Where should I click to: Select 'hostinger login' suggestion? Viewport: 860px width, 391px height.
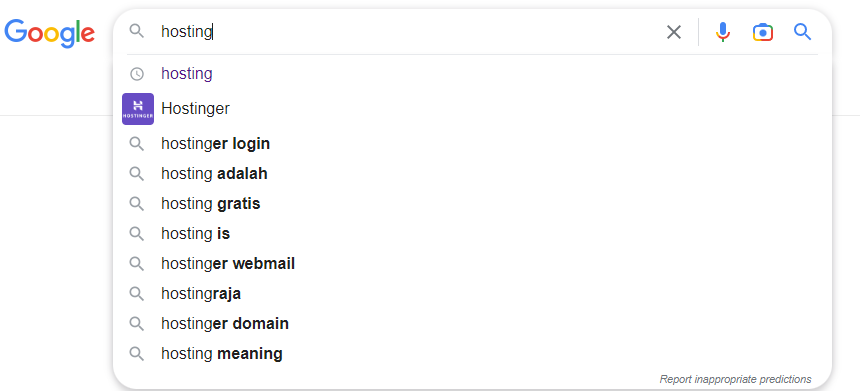click(x=472, y=144)
